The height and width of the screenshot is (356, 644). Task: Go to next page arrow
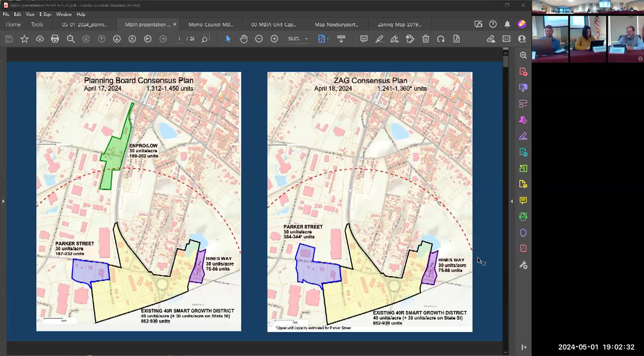point(117,39)
